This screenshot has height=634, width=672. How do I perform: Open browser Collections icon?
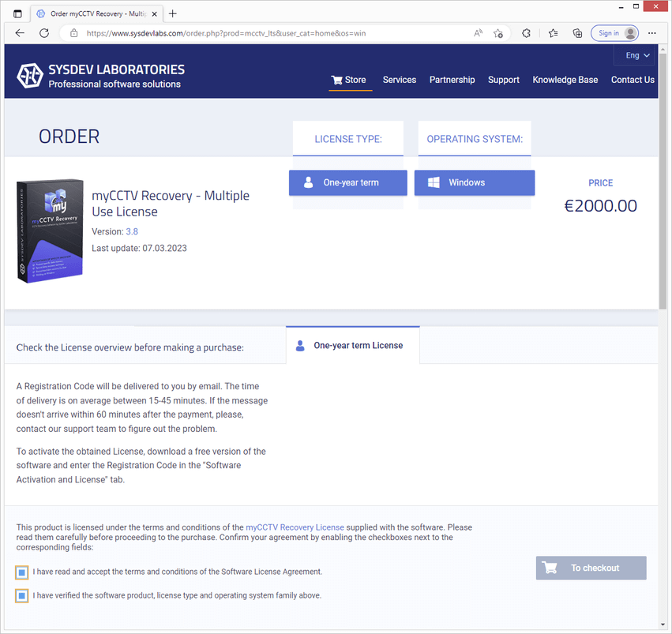coord(577,33)
